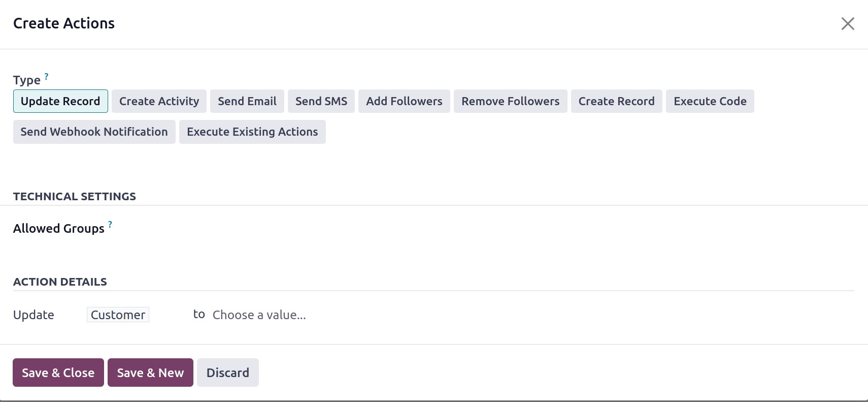This screenshot has width=868, height=402.
Task: Select the Create Activity action type
Action: 159,101
